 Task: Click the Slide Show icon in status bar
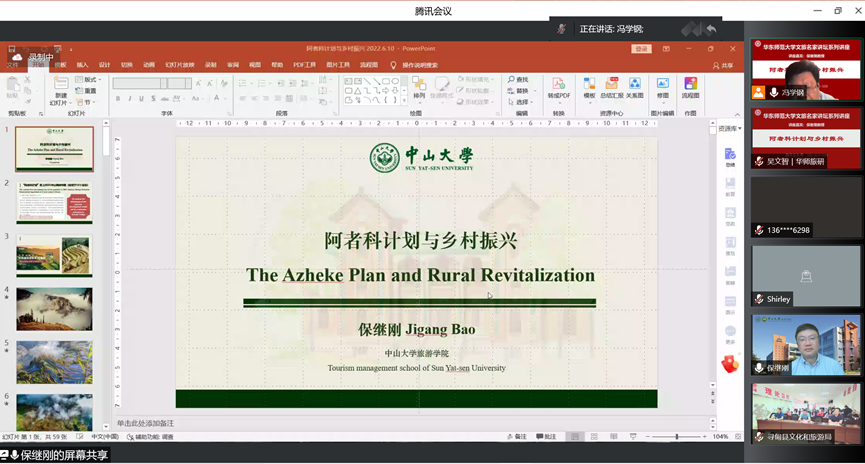633,436
